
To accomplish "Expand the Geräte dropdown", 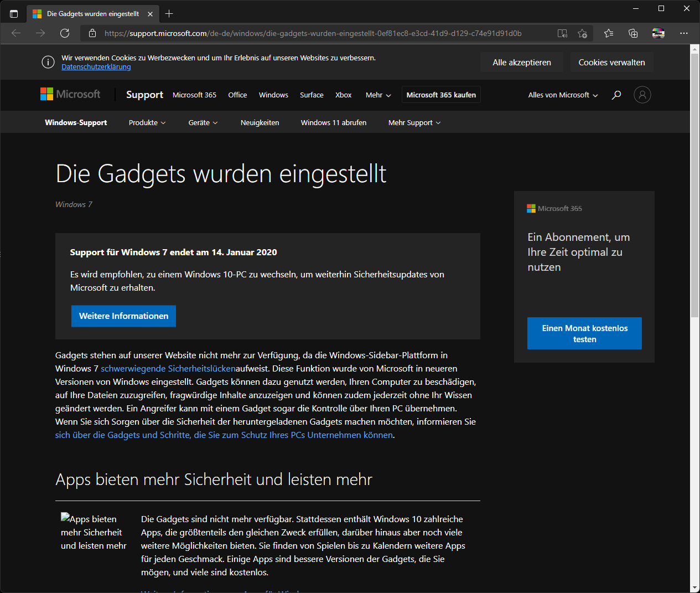I will (x=203, y=123).
